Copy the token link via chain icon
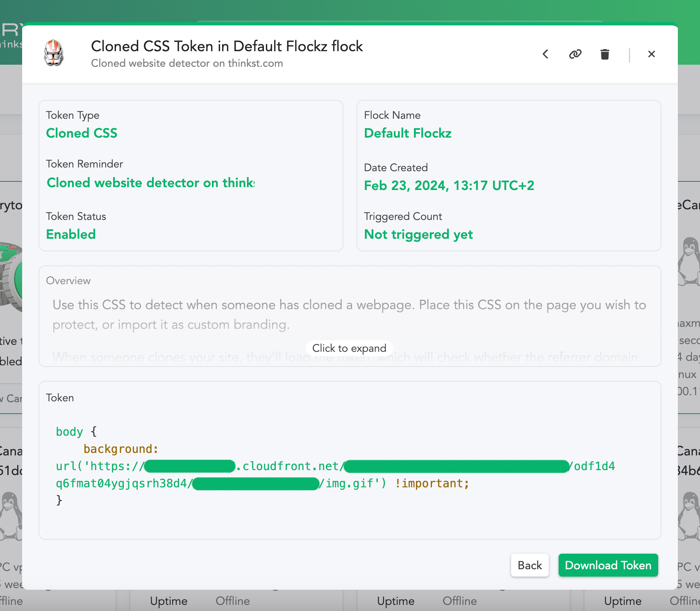Screen dimensions: 700x611 [575, 54]
